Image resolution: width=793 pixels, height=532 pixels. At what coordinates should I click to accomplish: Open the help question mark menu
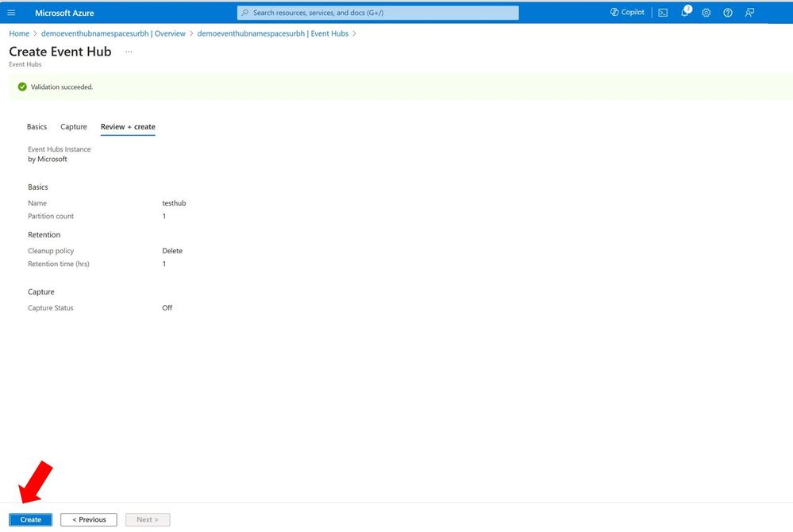pyautogui.click(x=728, y=13)
